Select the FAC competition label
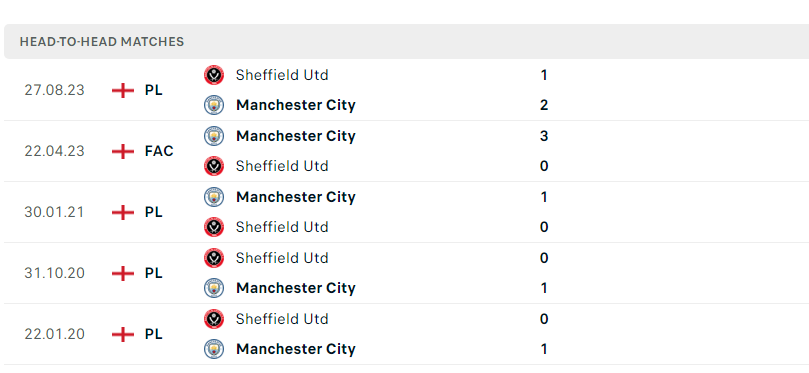This screenshot has width=809, height=373. (159, 151)
